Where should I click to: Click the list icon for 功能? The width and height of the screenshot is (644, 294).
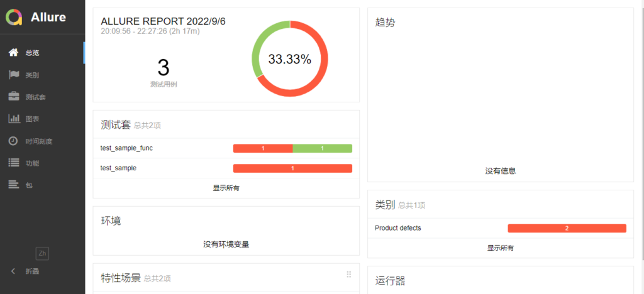point(13,163)
